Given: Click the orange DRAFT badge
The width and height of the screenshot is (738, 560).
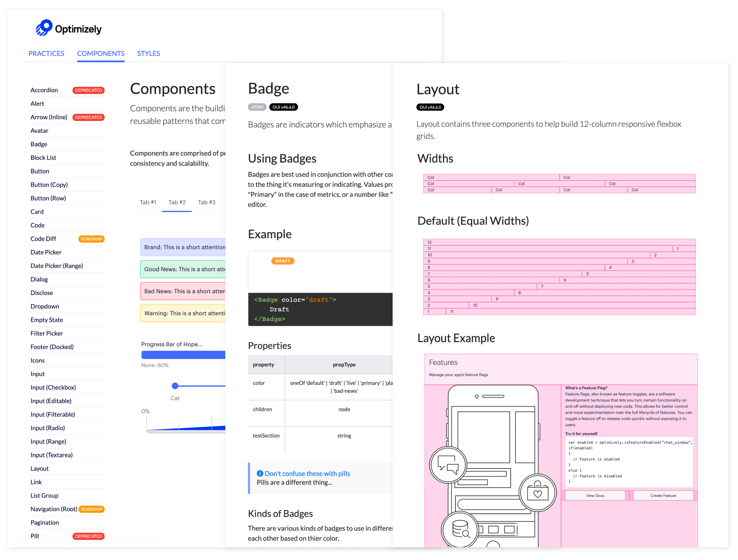Looking at the screenshot, I should coord(283,261).
